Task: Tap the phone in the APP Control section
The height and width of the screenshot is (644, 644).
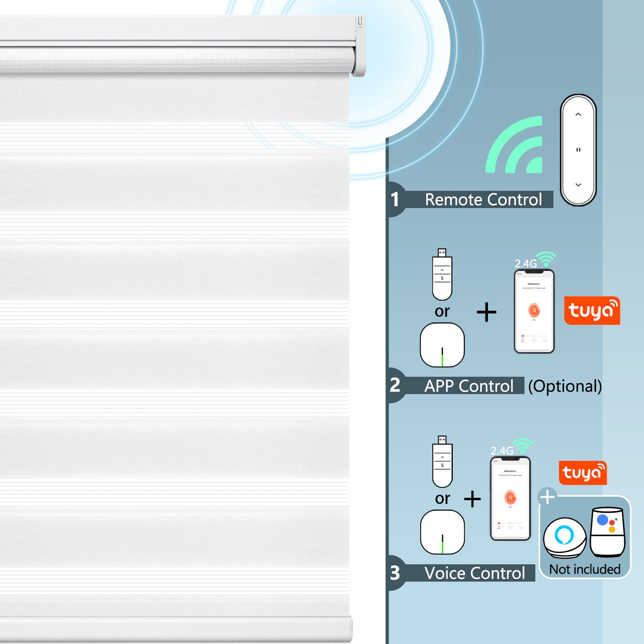Action: click(534, 311)
